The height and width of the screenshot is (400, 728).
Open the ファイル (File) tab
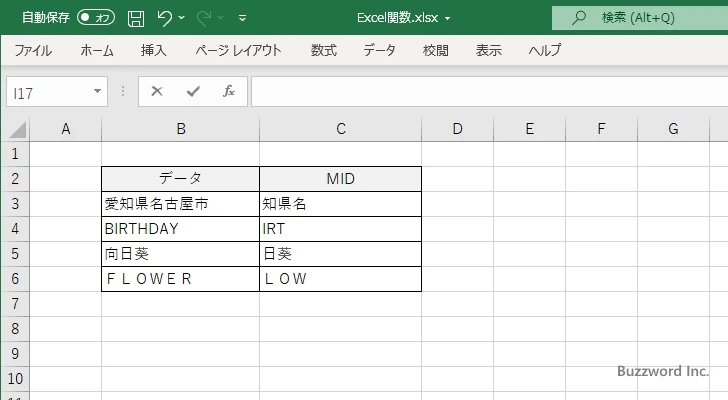point(33,50)
